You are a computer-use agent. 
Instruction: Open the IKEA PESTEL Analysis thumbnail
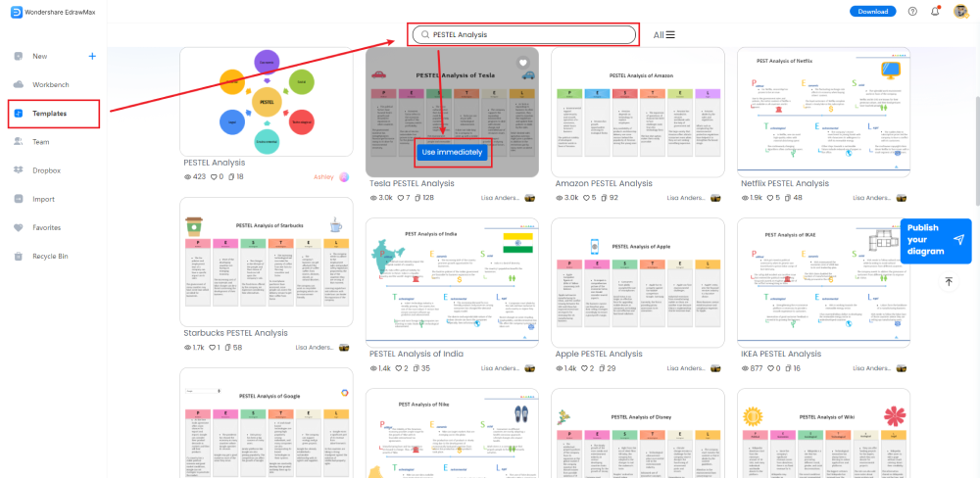[x=824, y=282]
